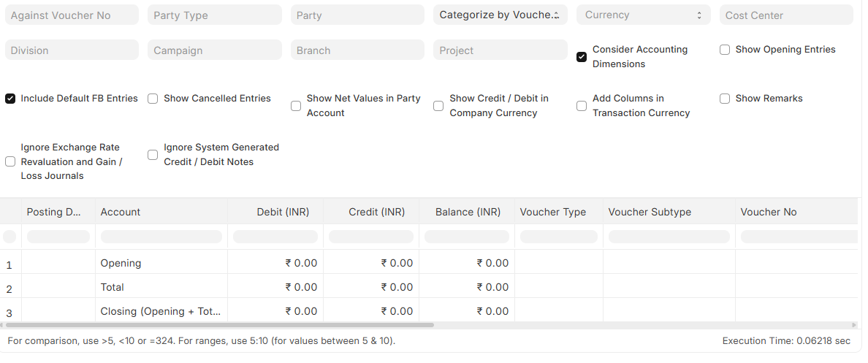Click the Debit (INR) column header
The height and width of the screenshot is (363, 868).
coord(283,212)
